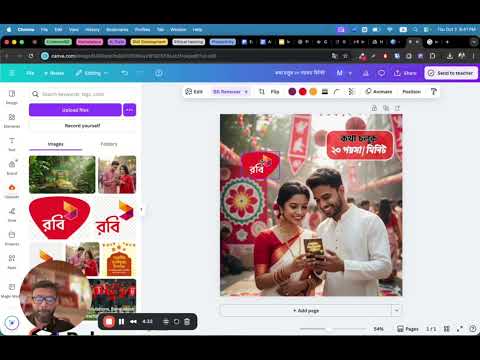Open the Apps panel in sidebar
The height and width of the screenshot is (360, 480).
[12, 262]
